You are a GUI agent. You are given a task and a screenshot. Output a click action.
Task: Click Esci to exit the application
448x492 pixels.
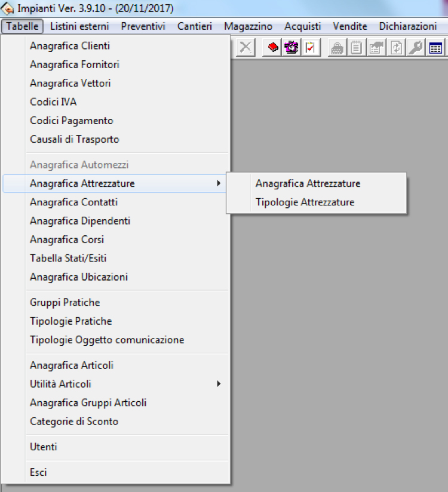click(x=38, y=472)
